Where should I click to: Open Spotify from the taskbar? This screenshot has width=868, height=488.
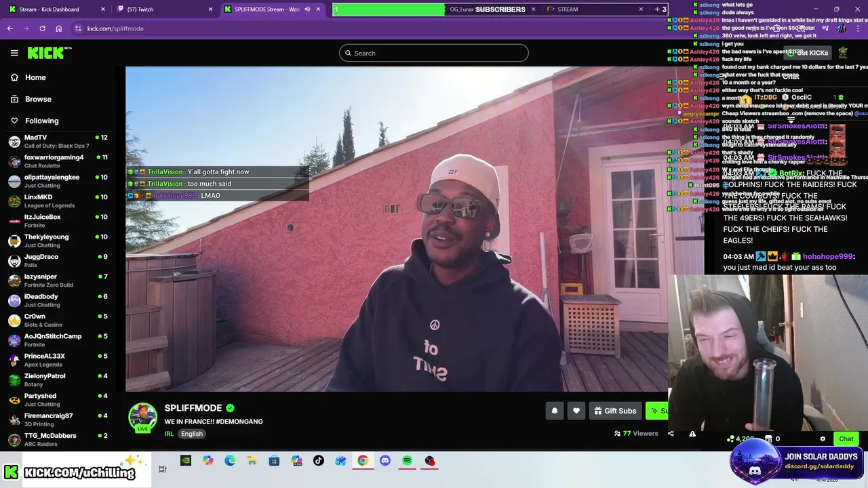(x=407, y=461)
